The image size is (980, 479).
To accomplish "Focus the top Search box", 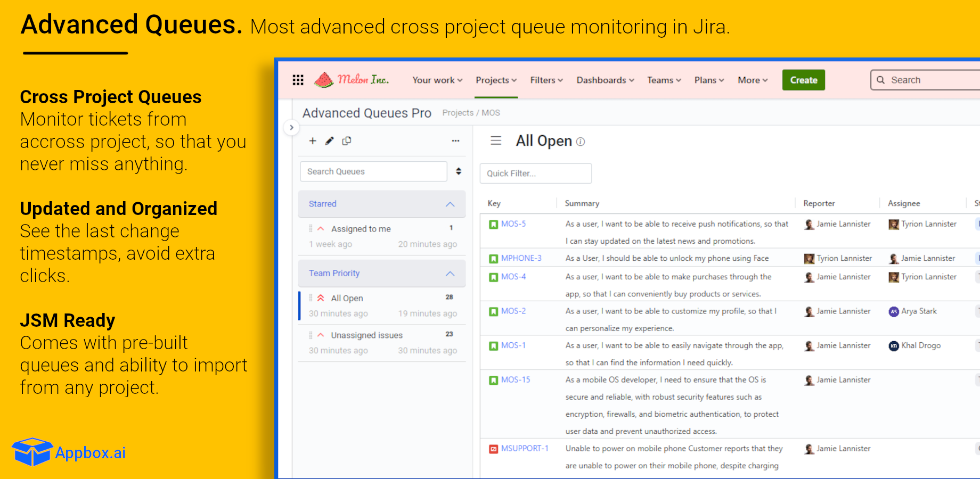I will tap(926, 80).
